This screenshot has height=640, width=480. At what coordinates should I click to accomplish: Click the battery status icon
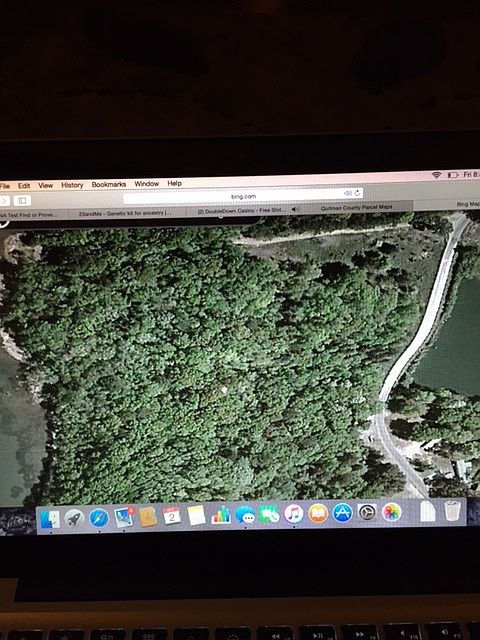(453, 175)
